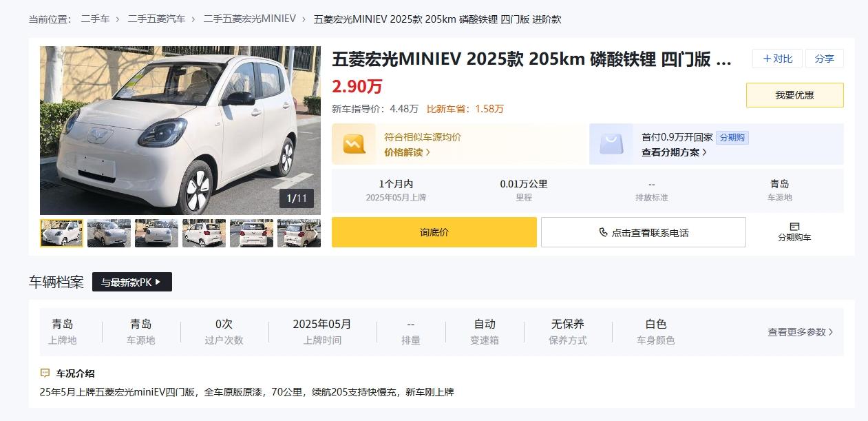This screenshot has width=868, height=421.
Task: Click the installment shopping bag icon
Action: point(611,144)
